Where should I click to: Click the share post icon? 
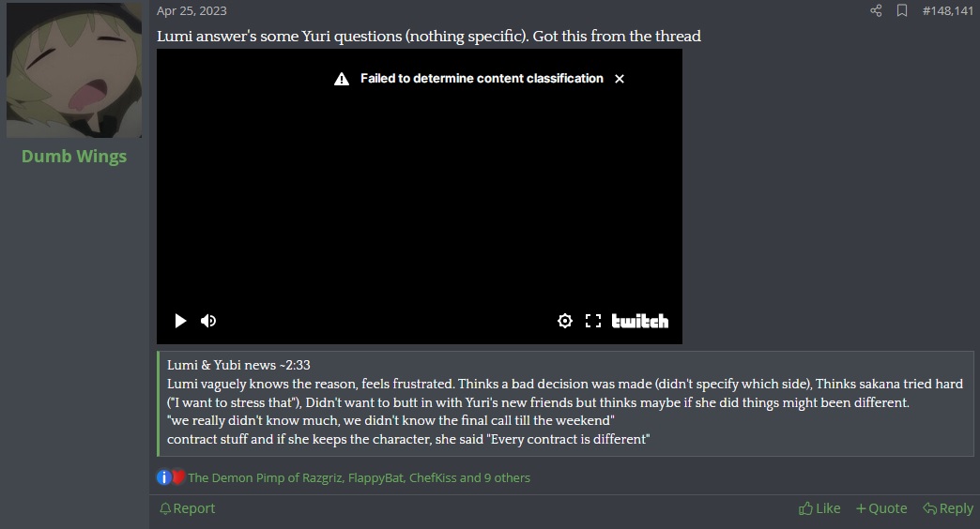pos(876,10)
